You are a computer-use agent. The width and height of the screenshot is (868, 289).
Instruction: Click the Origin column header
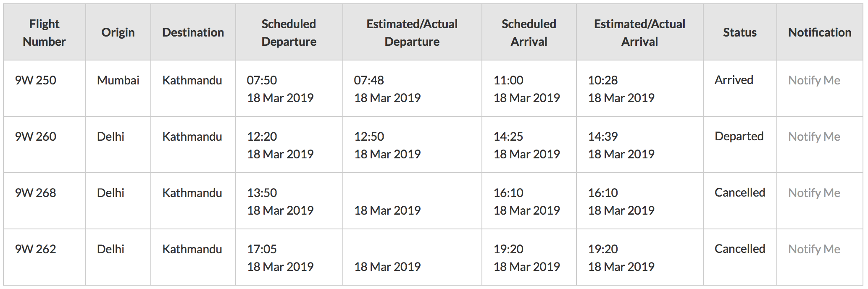[118, 32]
